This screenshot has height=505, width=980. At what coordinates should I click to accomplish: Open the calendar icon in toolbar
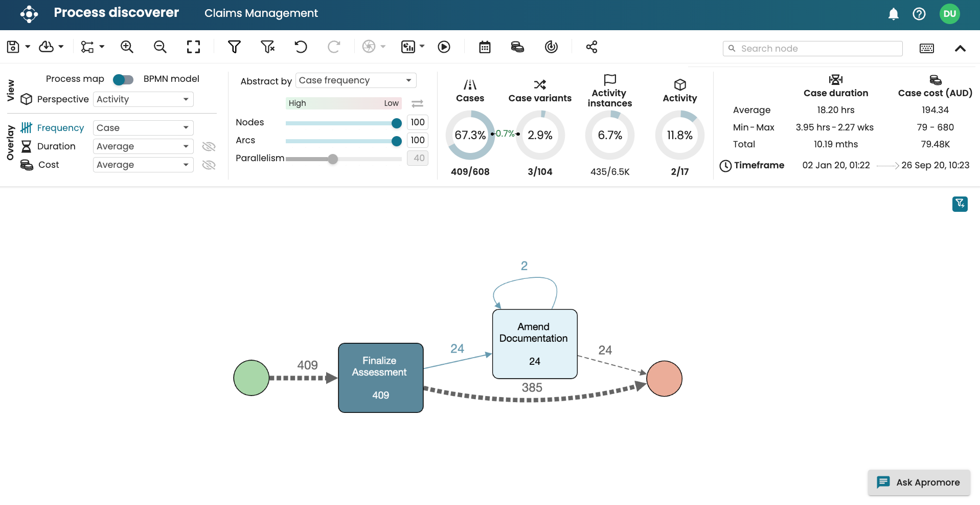(x=485, y=47)
